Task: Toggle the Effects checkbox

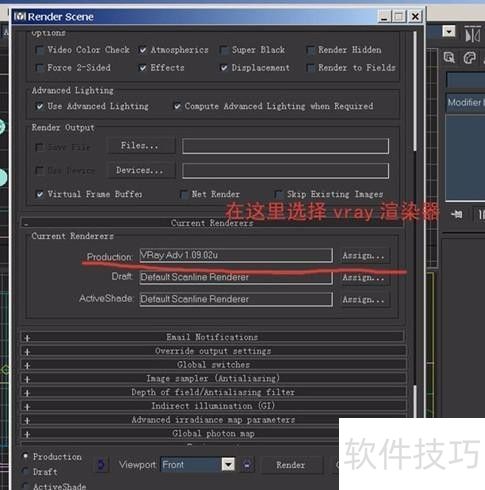Action: [143, 68]
